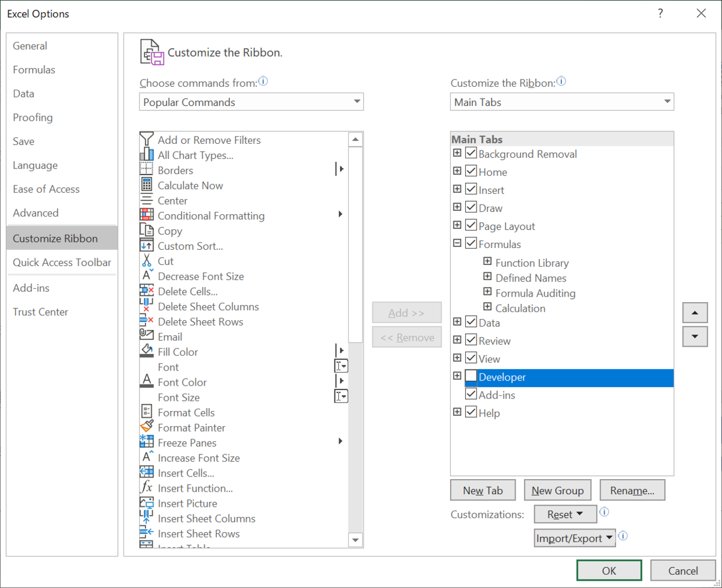Click the Add or Remove Filters funnel icon
This screenshot has width=722, height=588.
pos(147,140)
